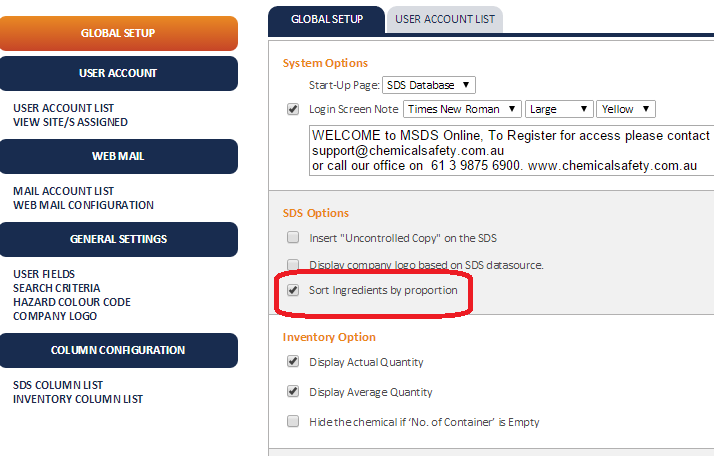The height and width of the screenshot is (456, 714).
Task: Enable Display company logo based on datasource
Action: (293, 265)
